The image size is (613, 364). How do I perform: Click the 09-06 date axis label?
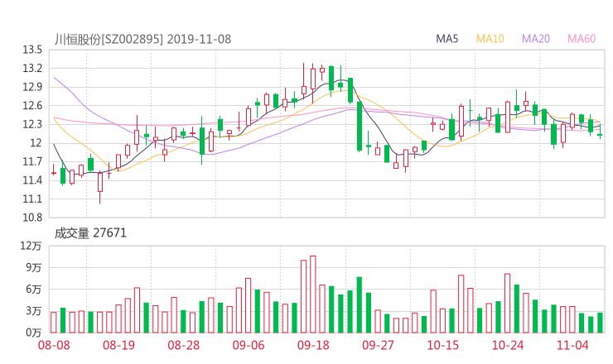pos(249,345)
